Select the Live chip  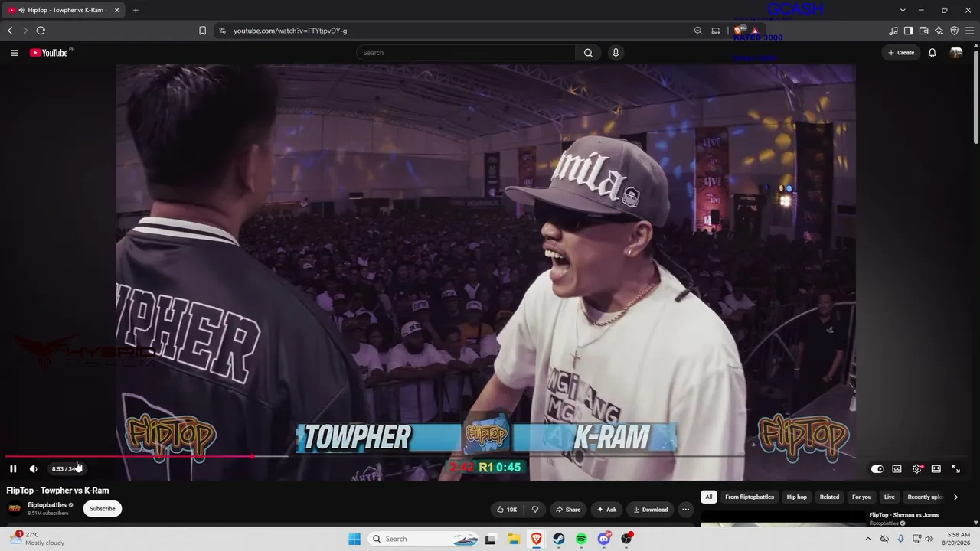coord(890,497)
